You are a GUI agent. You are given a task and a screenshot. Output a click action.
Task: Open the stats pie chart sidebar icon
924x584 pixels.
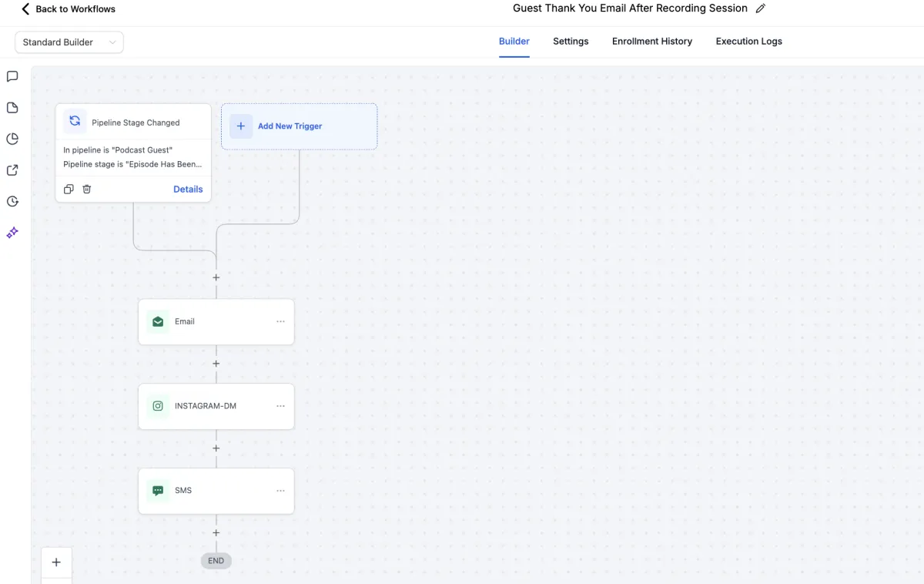tap(12, 139)
